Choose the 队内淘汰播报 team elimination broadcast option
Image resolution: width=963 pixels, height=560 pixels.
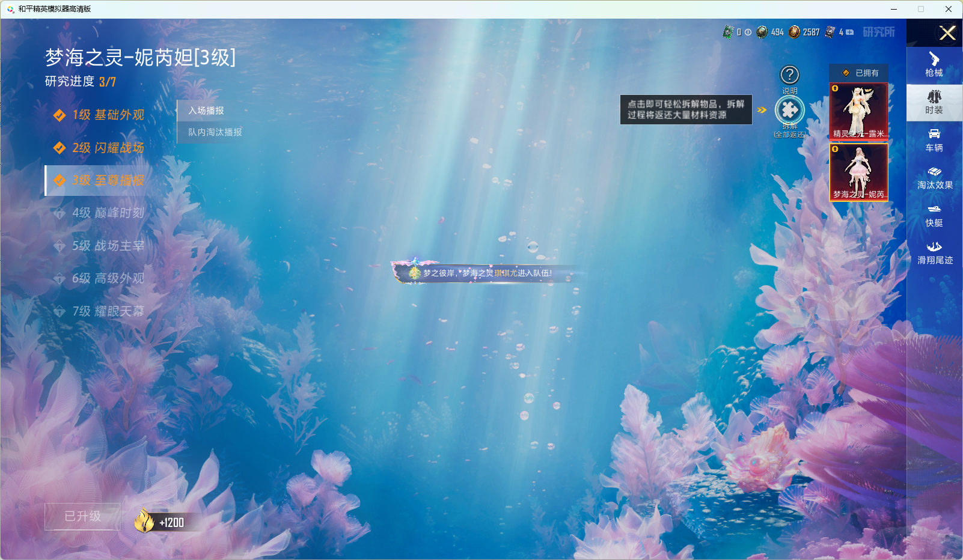click(x=215, y=132)
